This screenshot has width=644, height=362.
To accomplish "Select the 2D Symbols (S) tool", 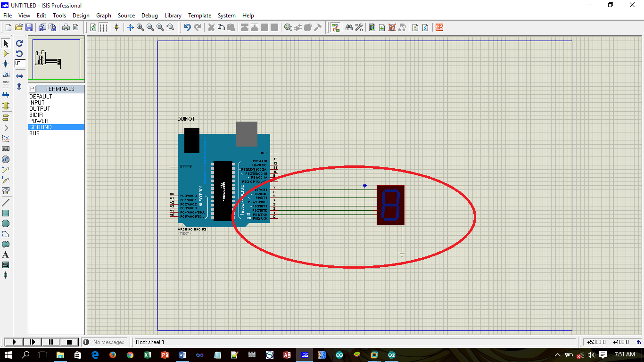I will point(6,265).
